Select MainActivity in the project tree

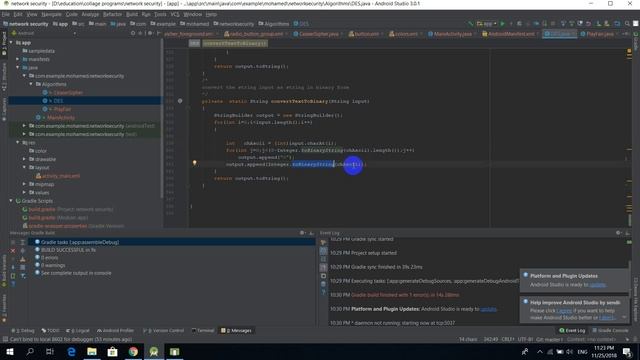point(61,118)
